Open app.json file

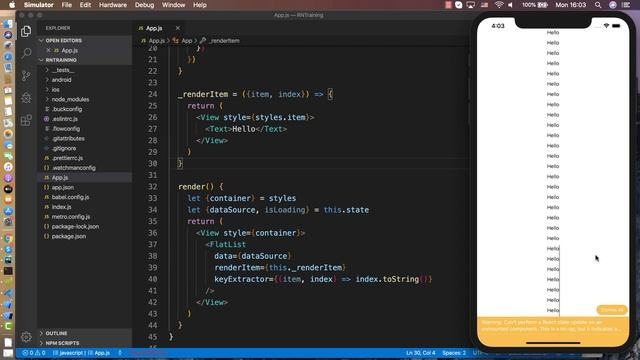(63, 187)
